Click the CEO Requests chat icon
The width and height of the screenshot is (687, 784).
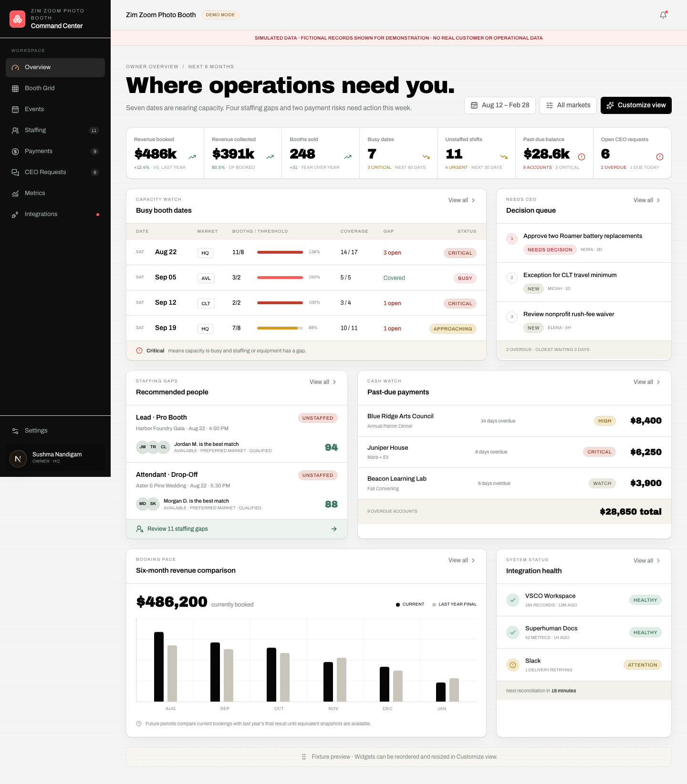[15, 173]
